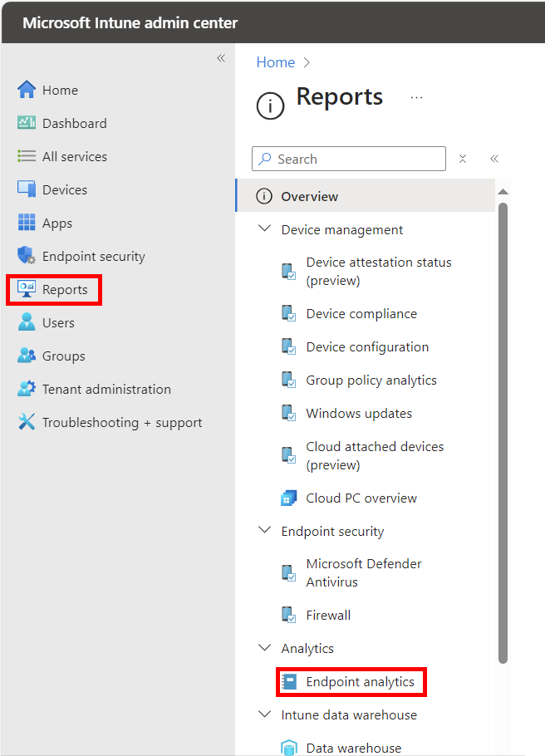The height and width of the screenshot is (756, 545).
Task: Click the Group policy analytics icon
Action: pyautogui.click(x=288, y=380)
